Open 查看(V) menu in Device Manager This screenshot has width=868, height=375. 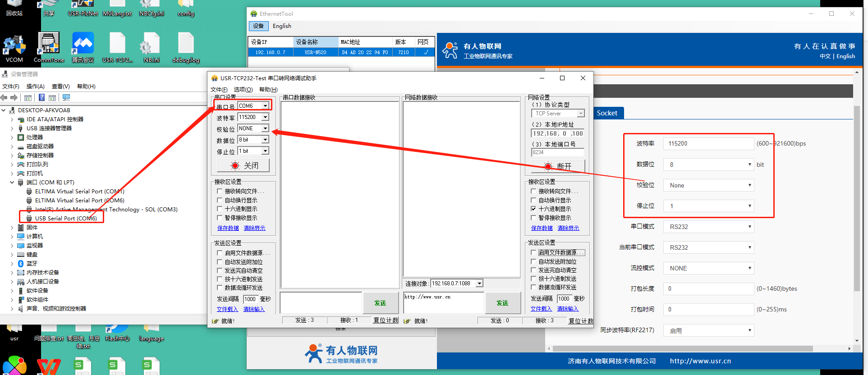coord(60,87)
